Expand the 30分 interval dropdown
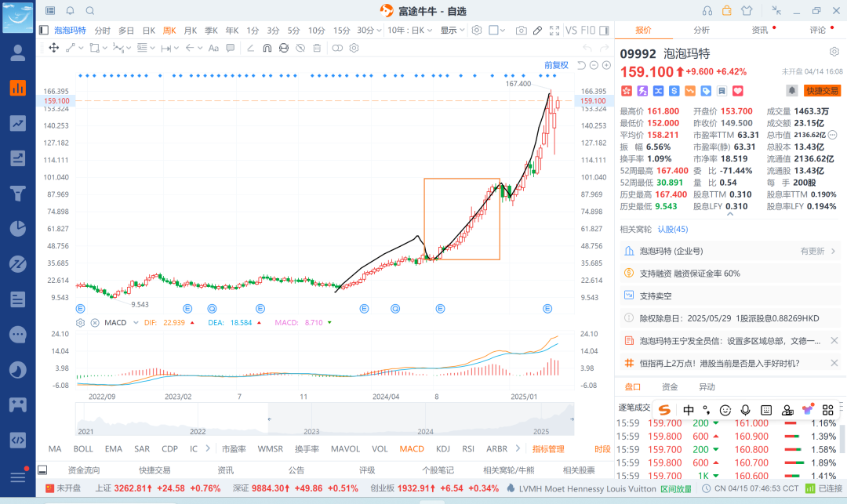The width and height of the screenshot is (847, 504). (x=379, y=31)
